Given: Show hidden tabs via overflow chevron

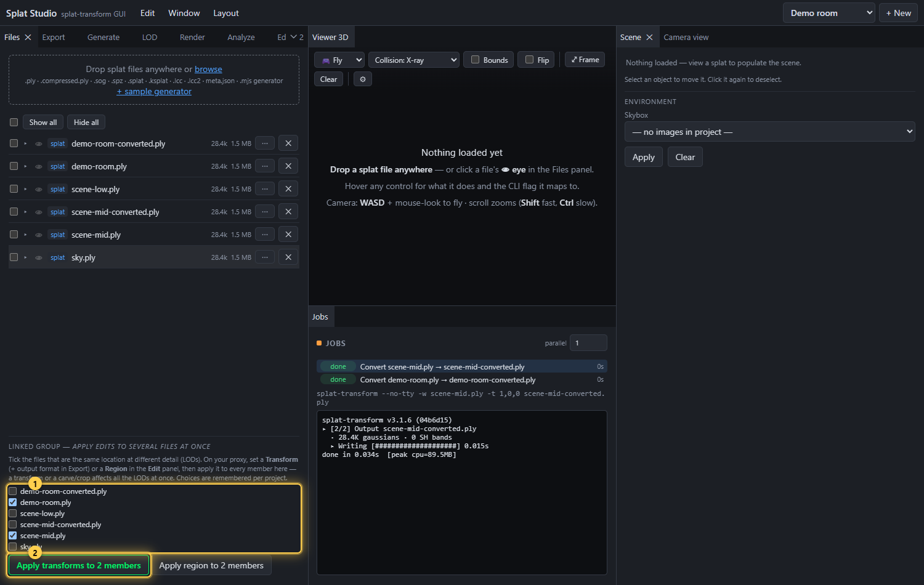Looking at the screenshot, I should 296,38.
